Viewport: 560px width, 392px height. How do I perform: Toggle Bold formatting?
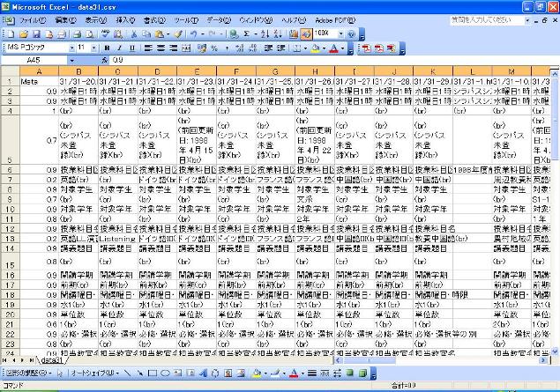[x=106, y=48]
